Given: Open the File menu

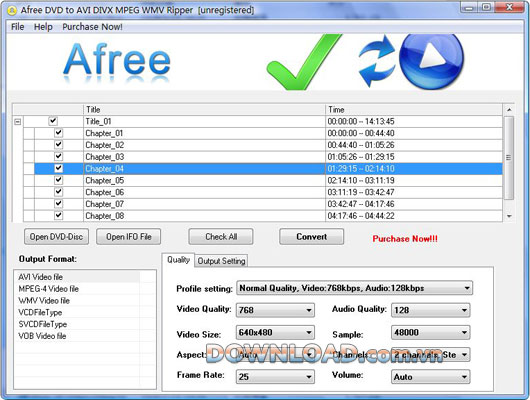Looking at the screenshot, I should coord(18,27).
